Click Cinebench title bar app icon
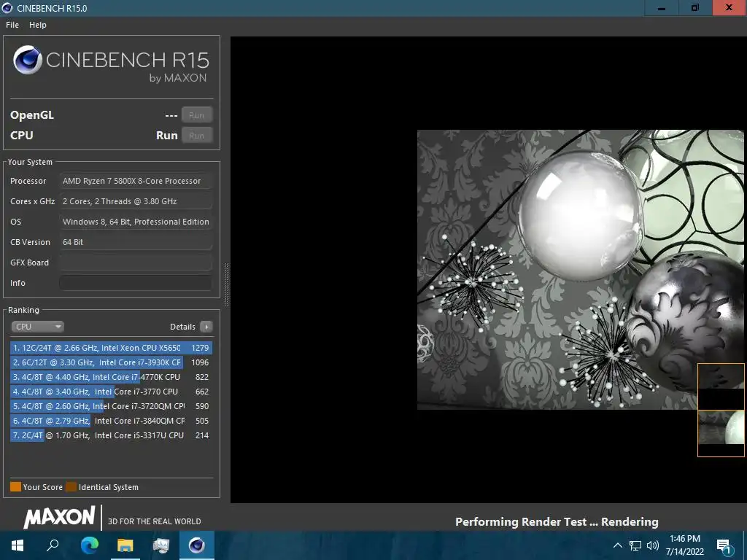 click(7, 8)
